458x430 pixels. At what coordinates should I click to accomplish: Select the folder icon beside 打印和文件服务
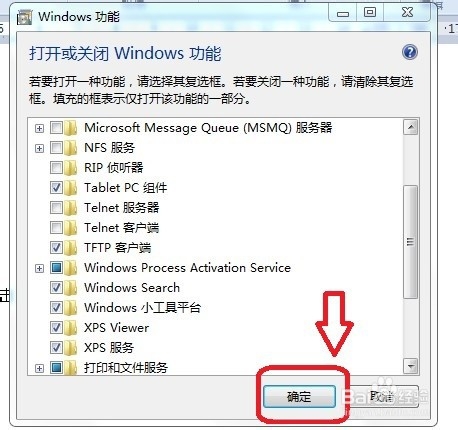71,368
